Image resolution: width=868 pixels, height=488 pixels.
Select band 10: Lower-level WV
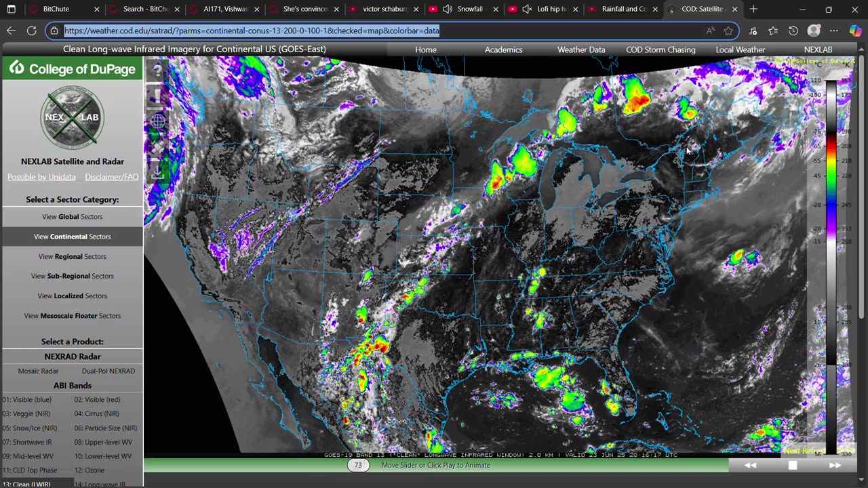point(104,456)
